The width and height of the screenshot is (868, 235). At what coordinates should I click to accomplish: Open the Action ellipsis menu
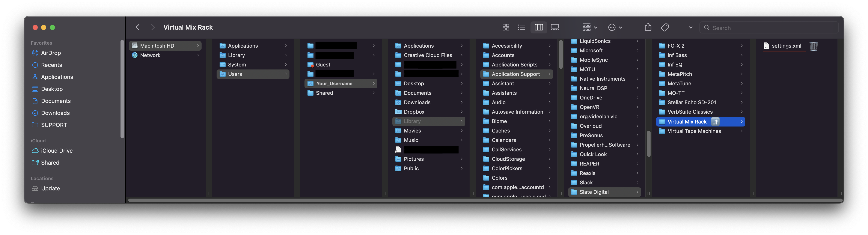pos(615,27)
